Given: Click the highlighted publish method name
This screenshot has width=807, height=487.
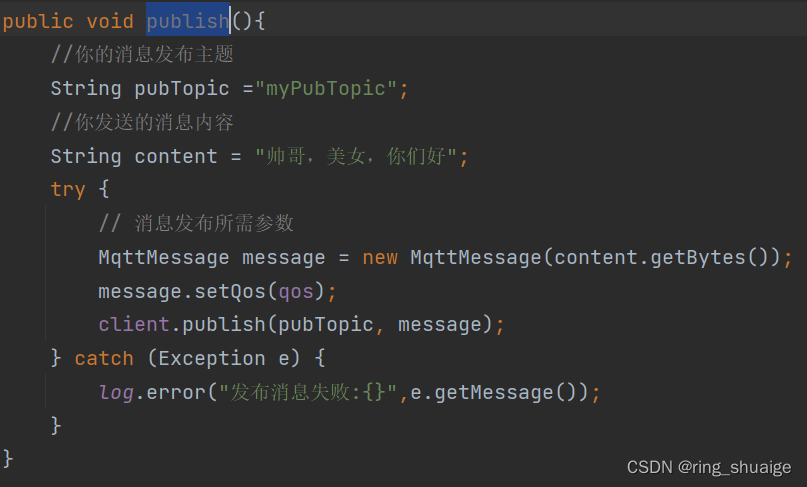Looking at the screenshot, I should tap(188, 21).
